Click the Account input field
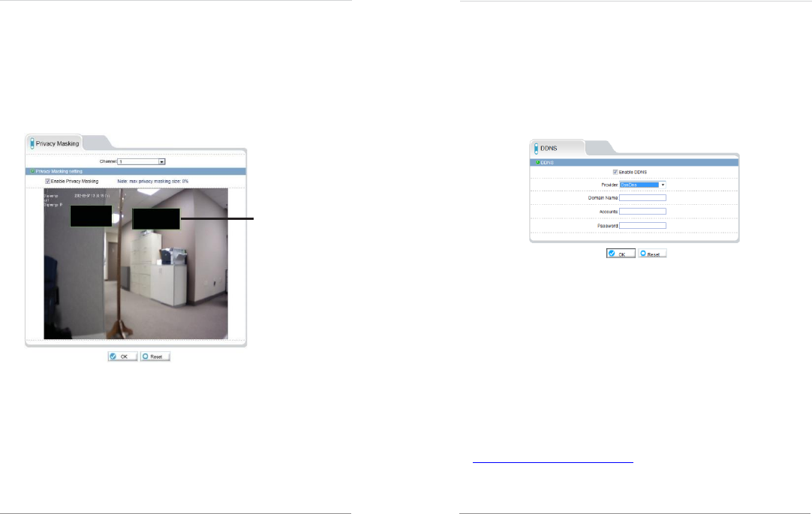 [x=642, y=211]
